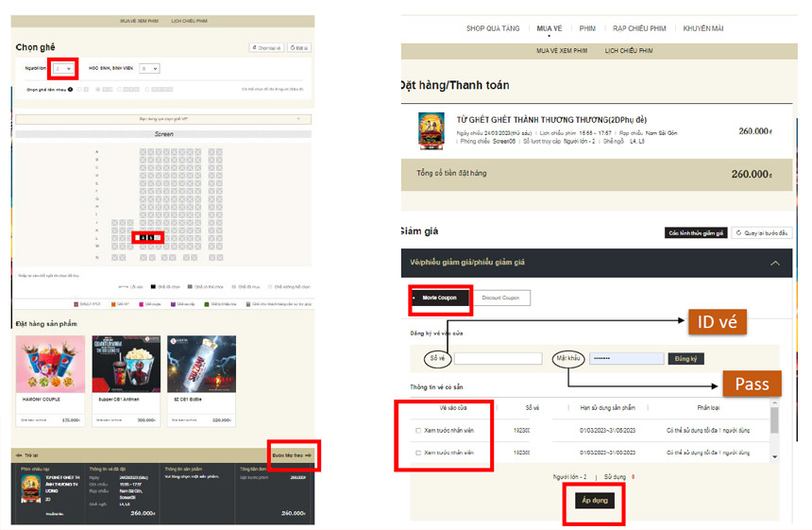This screenshot has width=812, height=530.
Task: Click the Số vé ticket ID input field
Action: pos(498,359)
